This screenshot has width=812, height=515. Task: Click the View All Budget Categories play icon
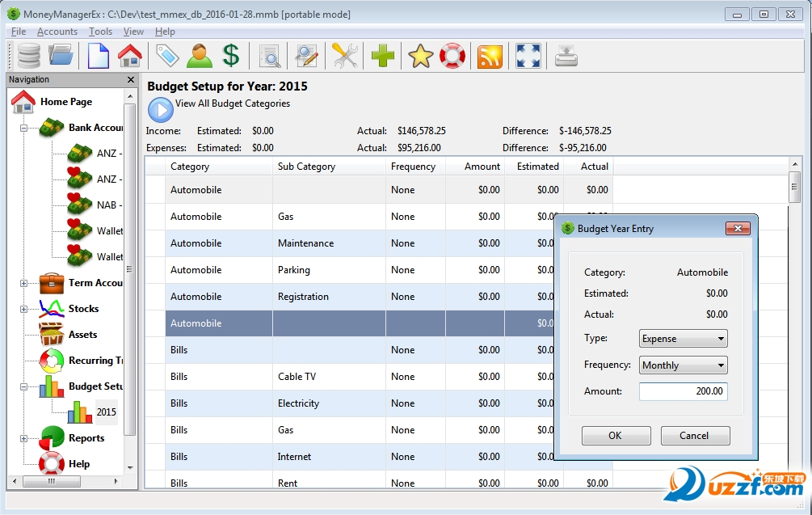click(x=161, y=109)
